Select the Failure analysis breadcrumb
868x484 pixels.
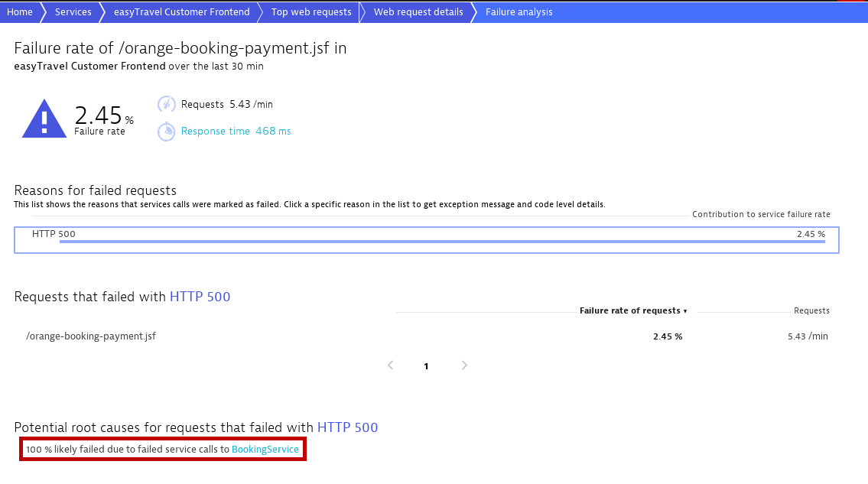(519, 12)
